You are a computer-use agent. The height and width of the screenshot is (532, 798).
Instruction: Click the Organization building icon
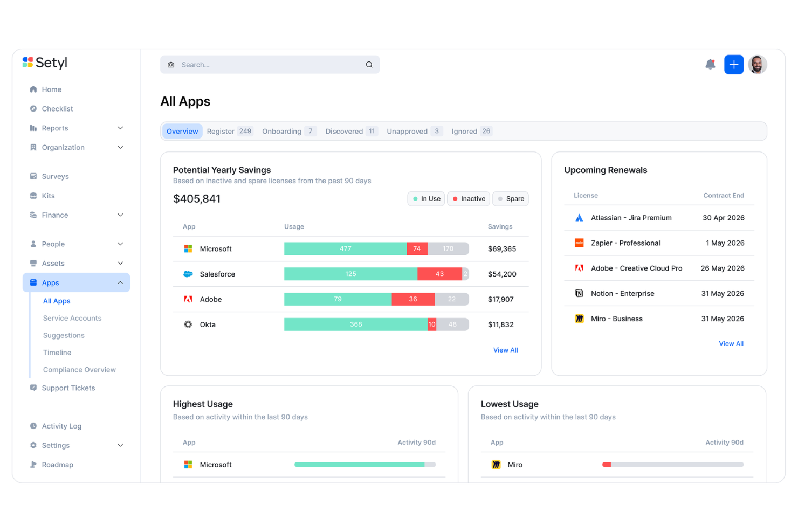33,148
